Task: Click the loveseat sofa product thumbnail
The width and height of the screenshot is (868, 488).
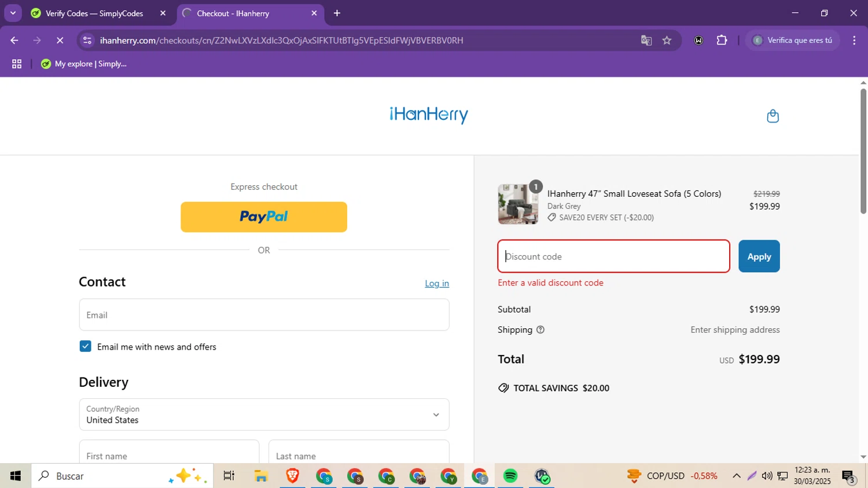Action: coord(518,204)
